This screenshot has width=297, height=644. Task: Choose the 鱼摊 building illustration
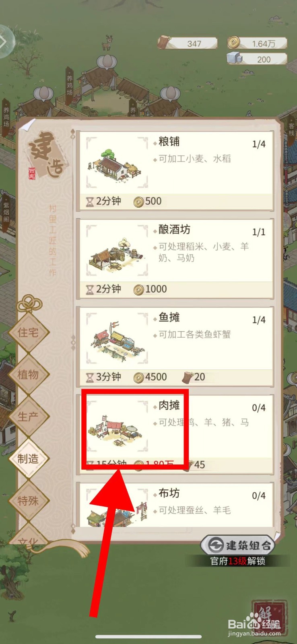coord(117,338)
